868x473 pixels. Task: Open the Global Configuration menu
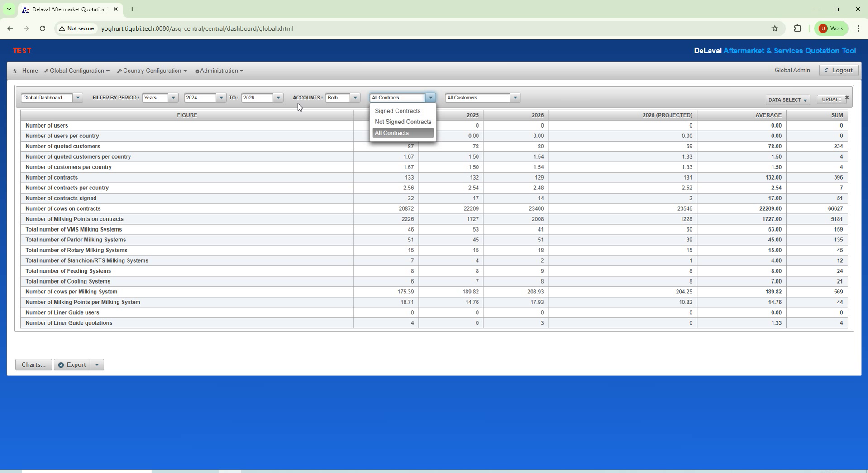coord(77,71)
